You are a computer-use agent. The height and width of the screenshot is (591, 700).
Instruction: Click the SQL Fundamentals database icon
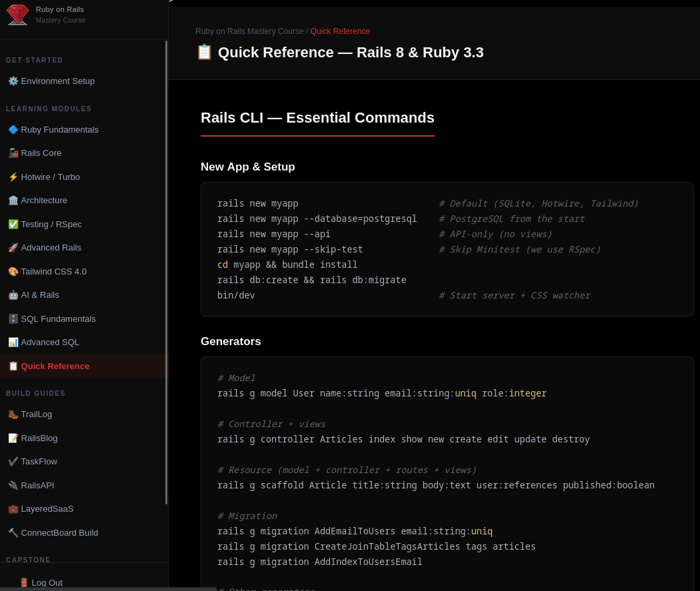click(x=13, y=319)
